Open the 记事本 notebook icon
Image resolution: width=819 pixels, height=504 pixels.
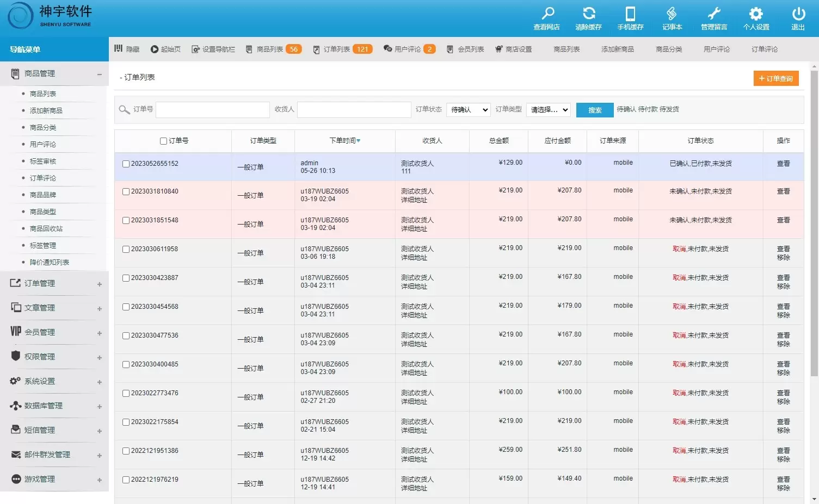click(672, 14)
